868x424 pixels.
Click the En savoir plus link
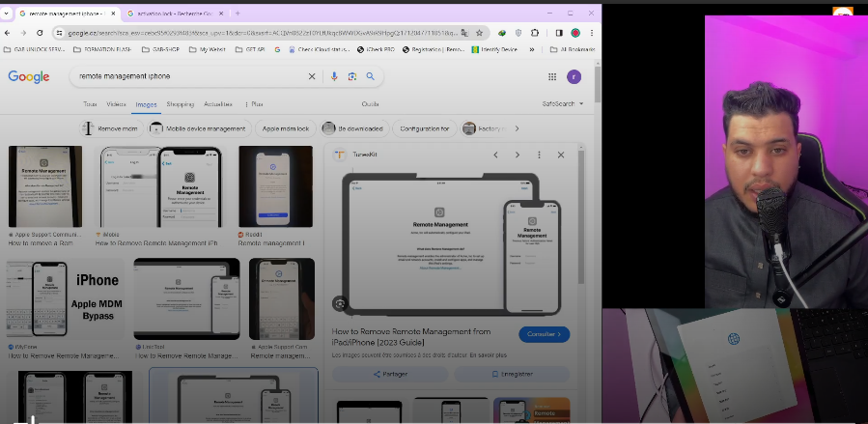click(490, 354)
